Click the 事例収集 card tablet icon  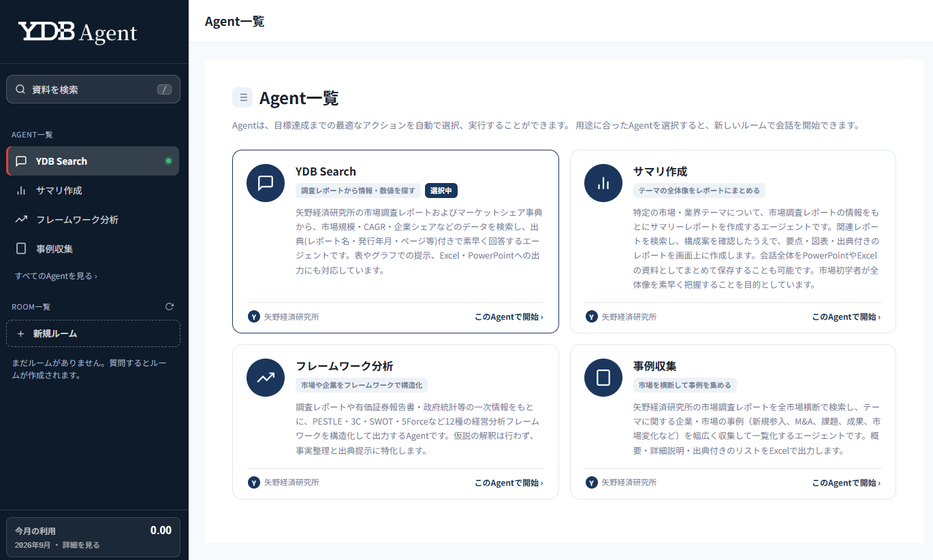(x=603, y=378)
